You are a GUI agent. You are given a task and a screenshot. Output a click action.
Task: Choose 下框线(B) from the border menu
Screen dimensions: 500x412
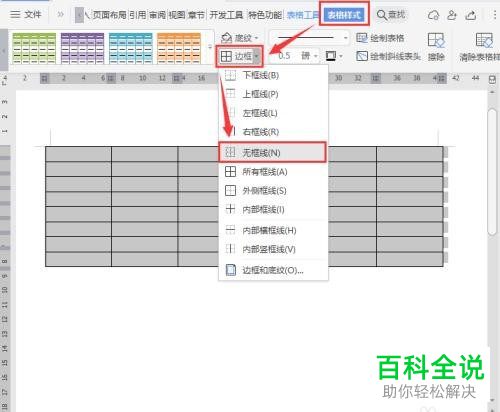point(273,75)
